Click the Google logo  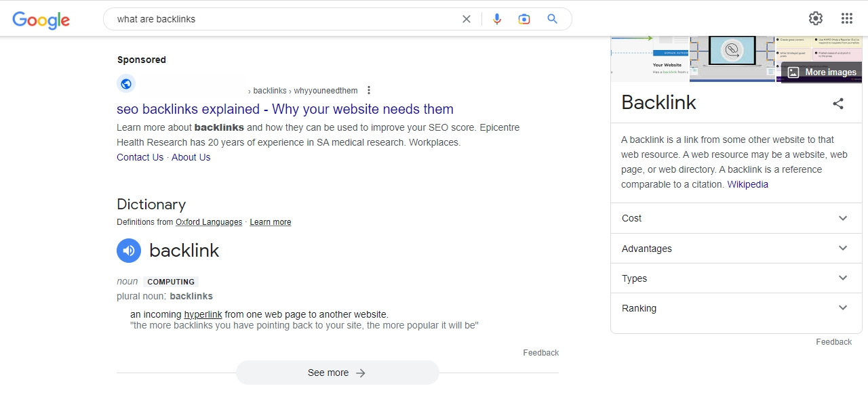41,20
